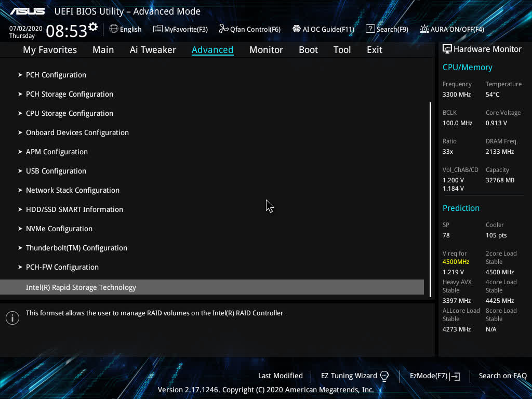Click the 08:53 clock display

coord(66,31)
